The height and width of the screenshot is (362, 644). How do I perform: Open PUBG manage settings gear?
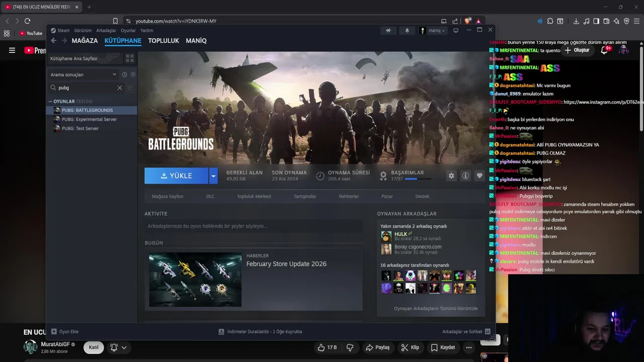point(451,175)
